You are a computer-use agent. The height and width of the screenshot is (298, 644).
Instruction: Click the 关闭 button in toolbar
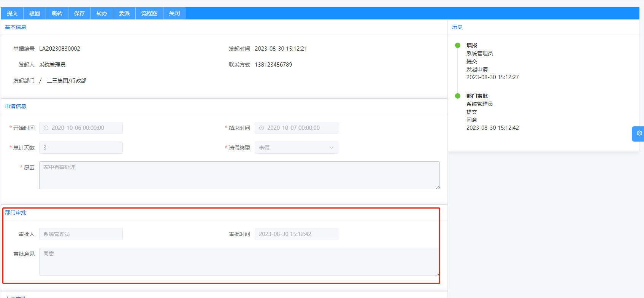tap(174, 13)
